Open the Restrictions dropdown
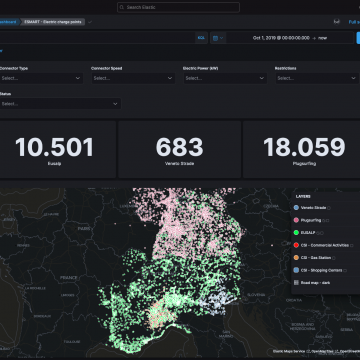360x360 pixels. point(317,78)
